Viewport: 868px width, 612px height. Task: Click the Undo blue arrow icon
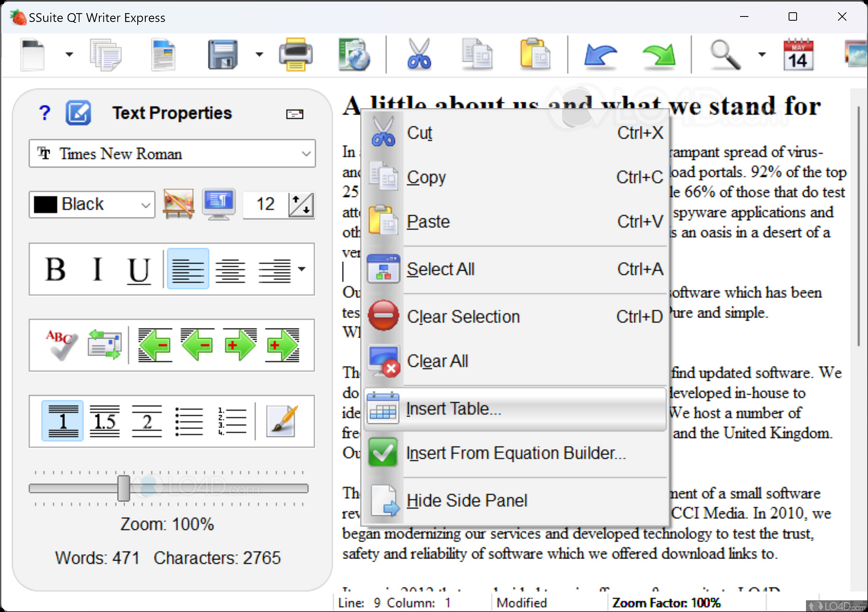tap(600, 55)
